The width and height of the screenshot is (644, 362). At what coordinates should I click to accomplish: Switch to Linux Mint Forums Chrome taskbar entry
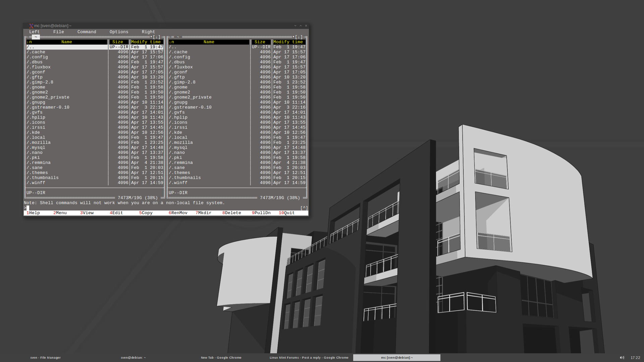pos(309,358)
